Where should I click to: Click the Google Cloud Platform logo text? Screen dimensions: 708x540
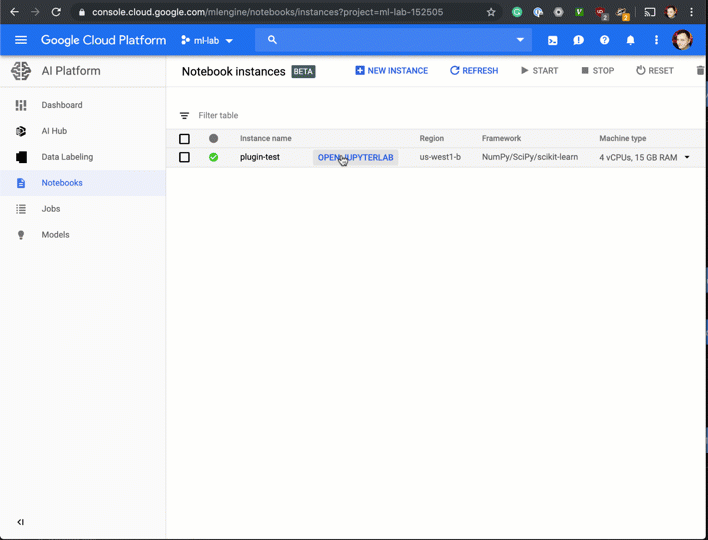[103, 40]
